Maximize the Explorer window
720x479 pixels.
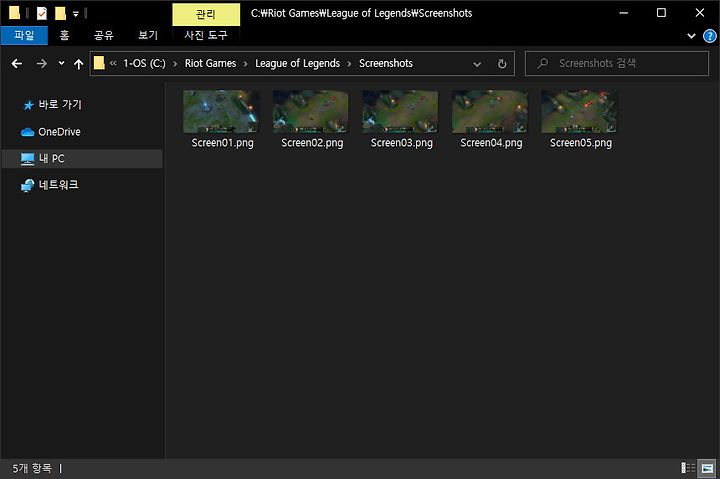pos(661,13)
